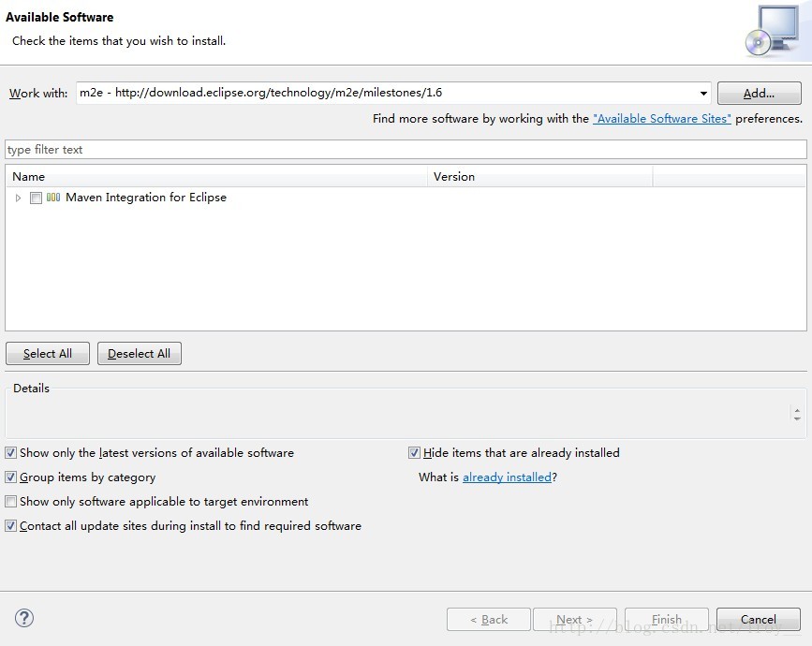Image resolution: width=812 pixels, height=646 pixels.
Task: Focus the type filter text box
Action: click(x=406, y=150)
